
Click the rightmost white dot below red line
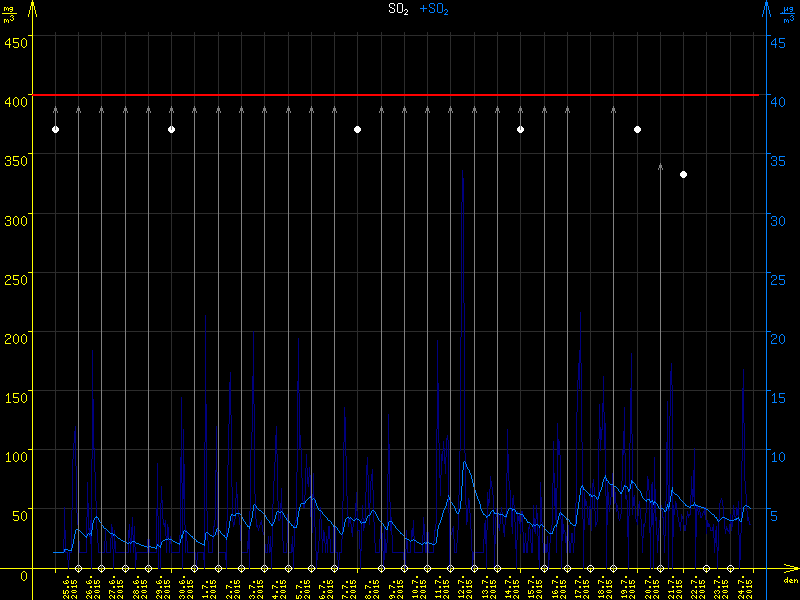[683, 175]
